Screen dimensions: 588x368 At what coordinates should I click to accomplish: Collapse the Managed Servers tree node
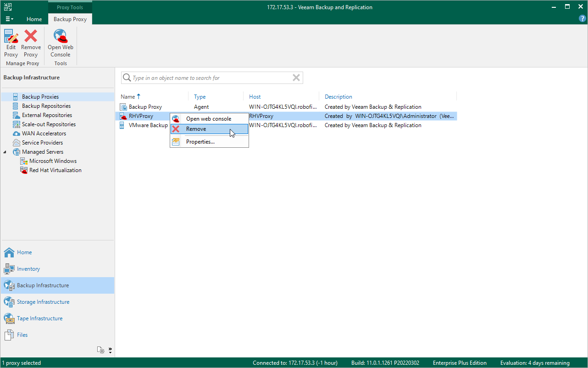5,152
